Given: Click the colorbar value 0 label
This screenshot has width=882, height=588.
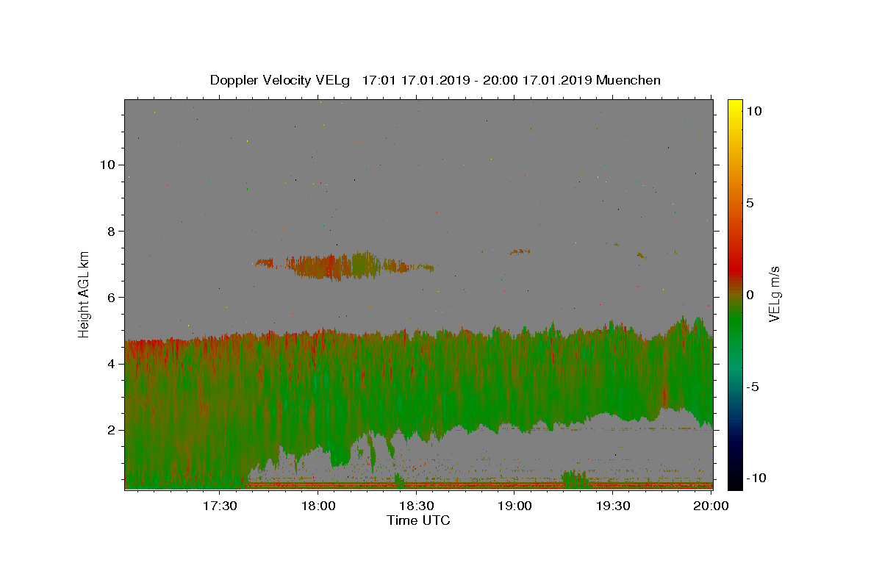Looking at the screenshot, I should [750, 295].
